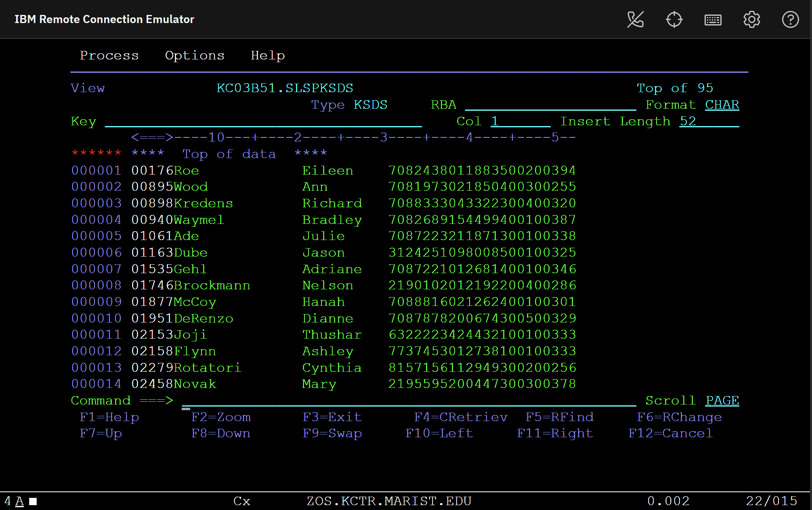Click F6=RChange function key
The height and width of the screenshot is (510, 812).
[x=679, y=417]
